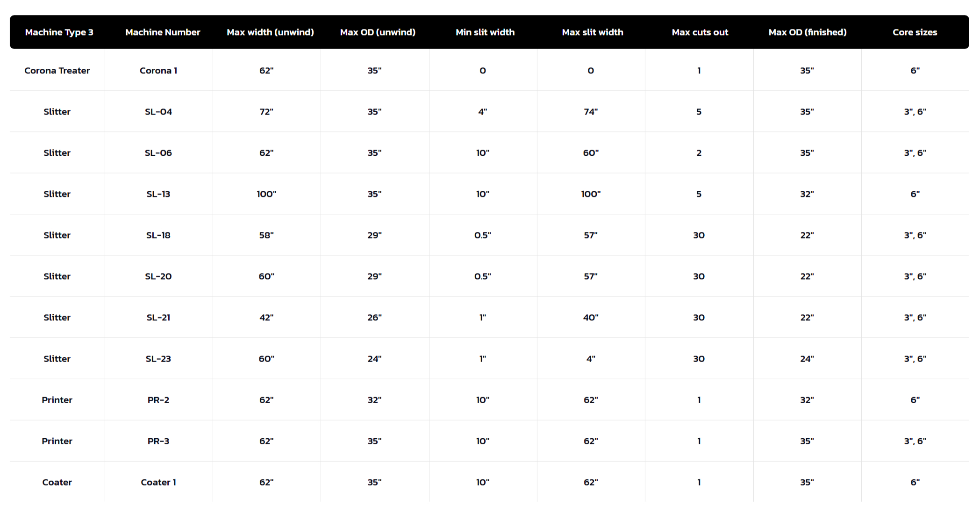Select the SL-06 machine number cell
Image resolution: width=980 pixels, height=521 pixels.
(158, 153)
